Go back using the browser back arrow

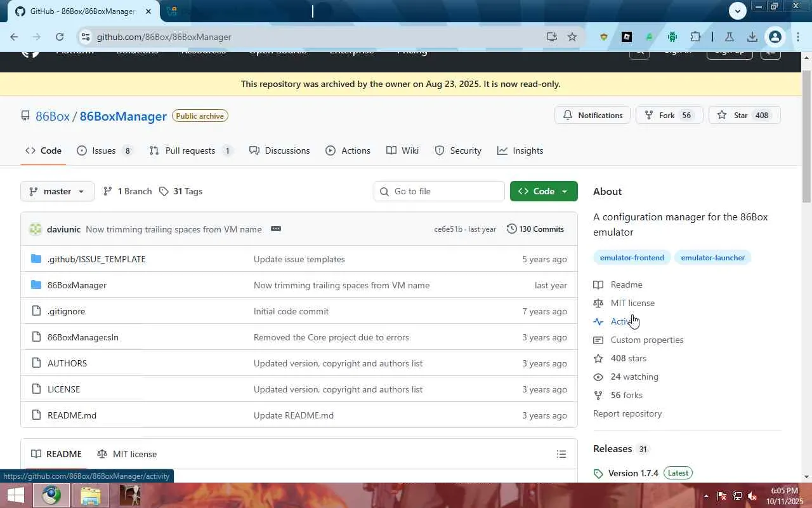point(14,37)
